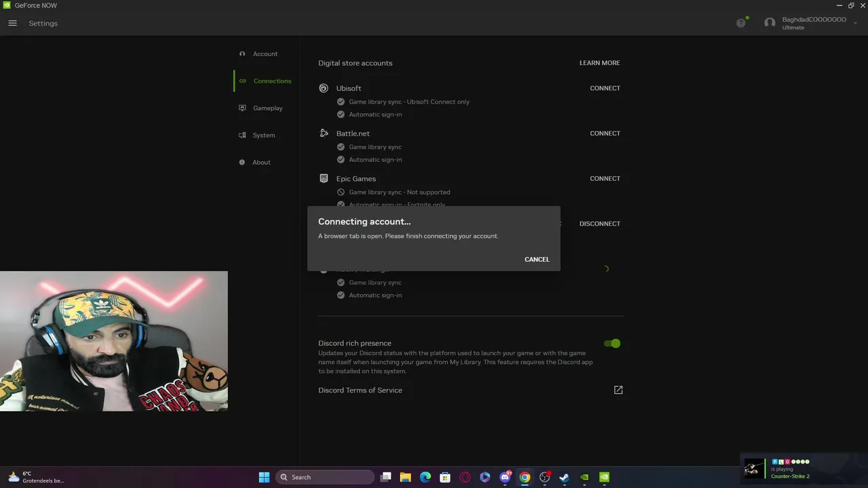
Task: Click Ubisoft's Game library sync check icon
Action: [341, 102]
